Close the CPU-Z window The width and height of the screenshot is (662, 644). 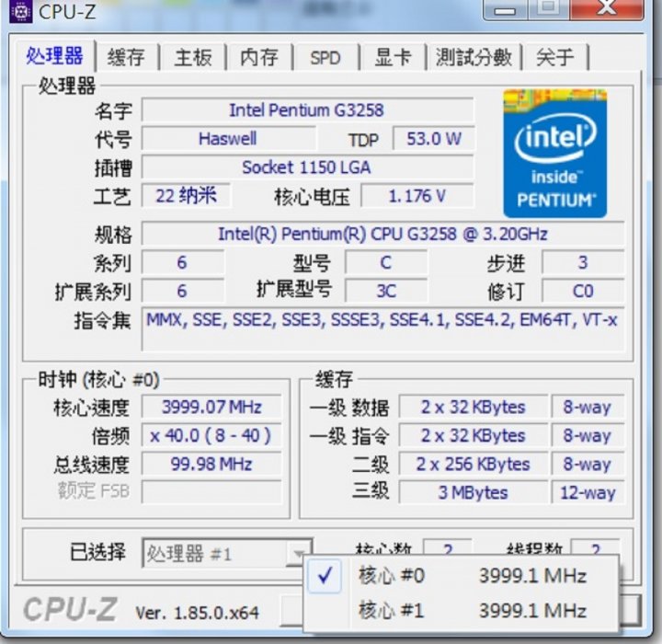coord(606,8)
